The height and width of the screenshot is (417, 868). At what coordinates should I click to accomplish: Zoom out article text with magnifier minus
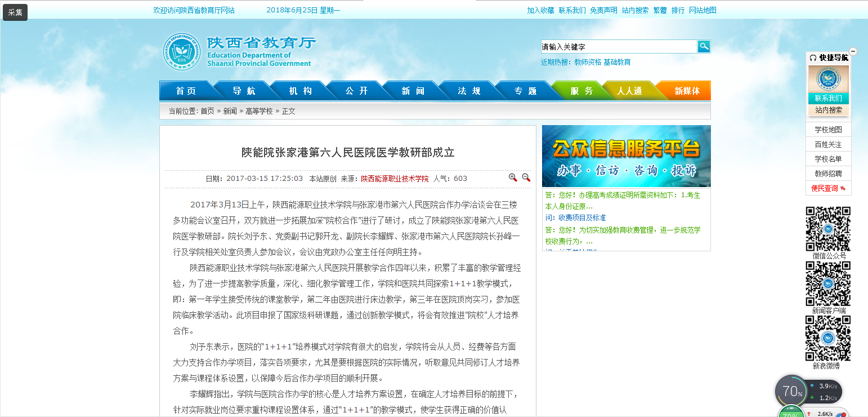tap(526, 178)
